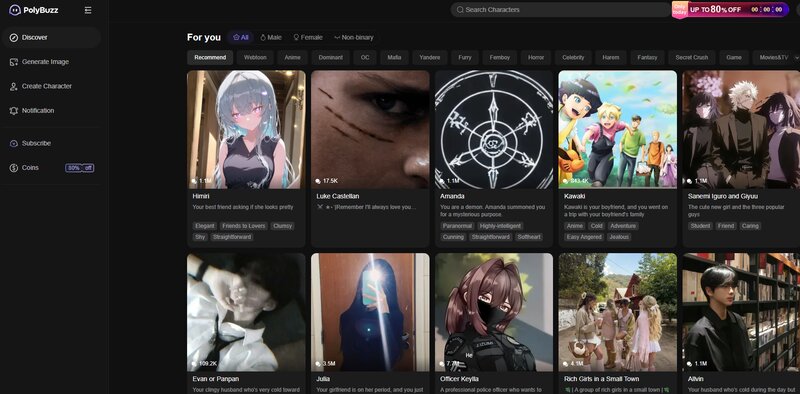The image size is (800, 394).
Task: Select the Horror category chip
Action: coord(536,58)
